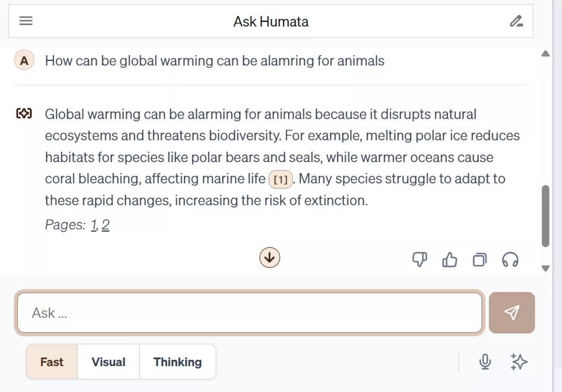
Task: Open the hamburger menu
Action: pyautogui.click(x=26, y=21)
